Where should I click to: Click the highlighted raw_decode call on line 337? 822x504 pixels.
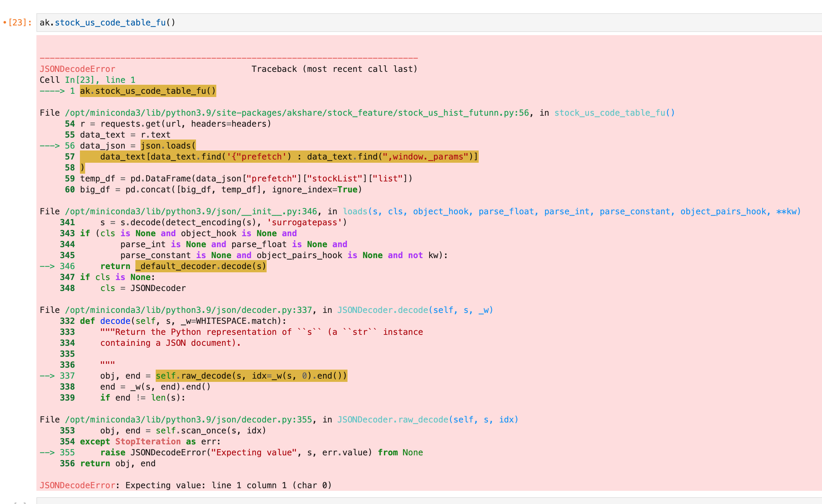251,375
